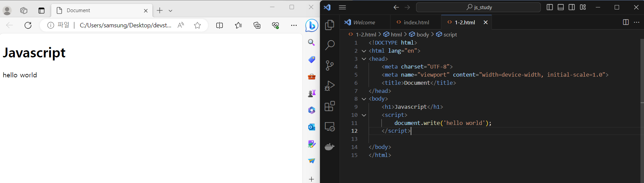Image resolution: width=644 pixels, height=183 pixels.
Task: Collapse the html tag fold on line 2
Action: coord(364,51)
